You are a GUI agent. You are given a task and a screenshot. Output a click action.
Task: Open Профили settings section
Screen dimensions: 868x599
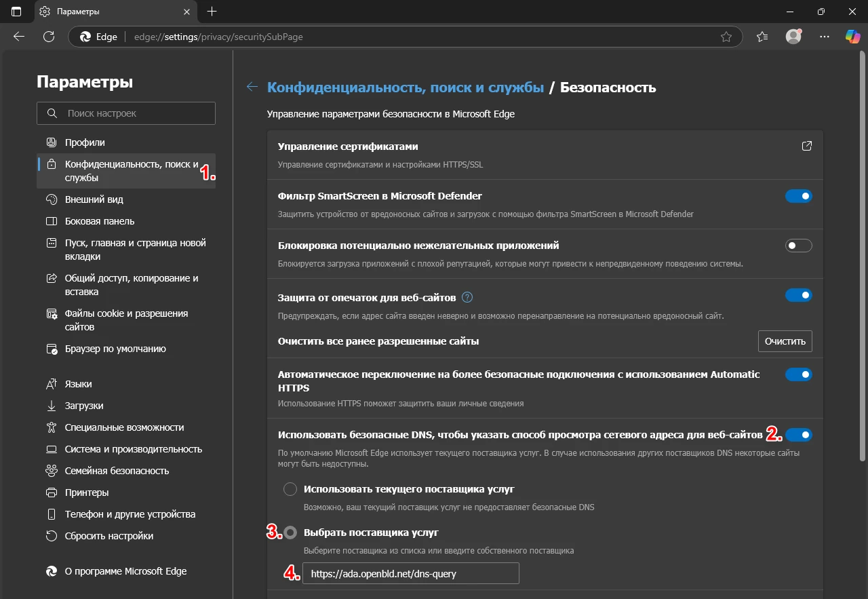(126, 142)
